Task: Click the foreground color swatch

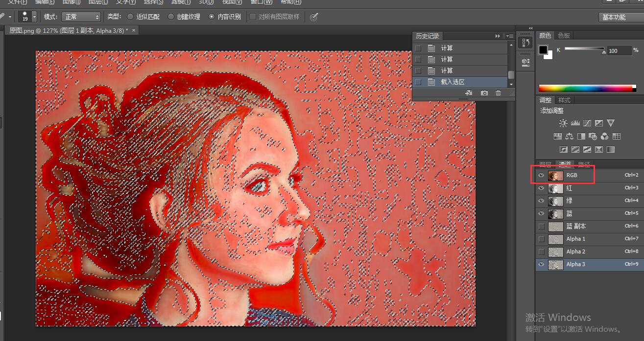Action: click(x=543, y=50)
